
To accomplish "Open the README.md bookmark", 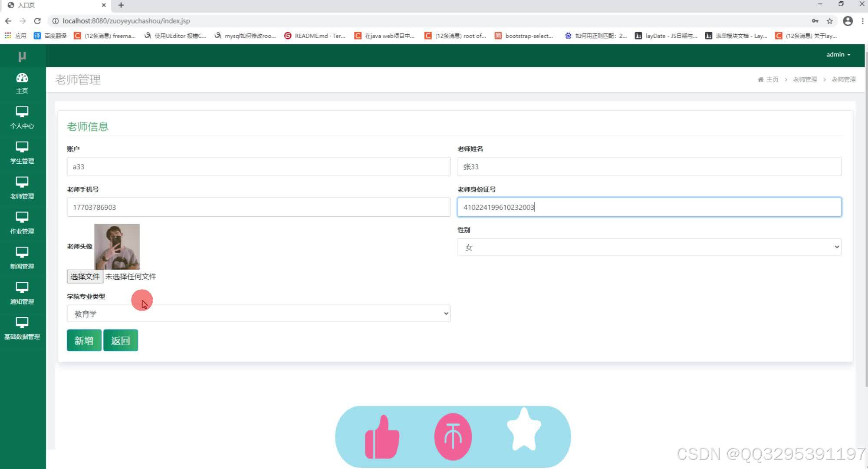I will pyautogui.click(x=315, y=36).
